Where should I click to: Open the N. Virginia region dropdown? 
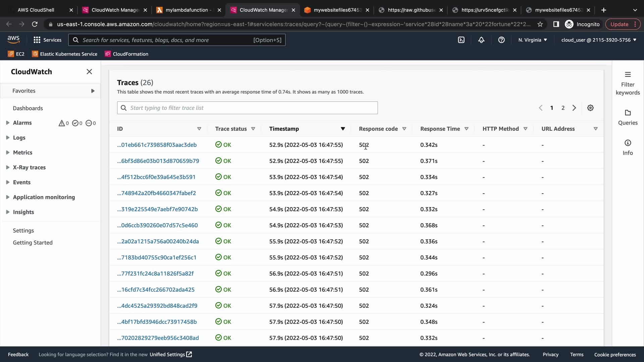click(x=532, y=40)
